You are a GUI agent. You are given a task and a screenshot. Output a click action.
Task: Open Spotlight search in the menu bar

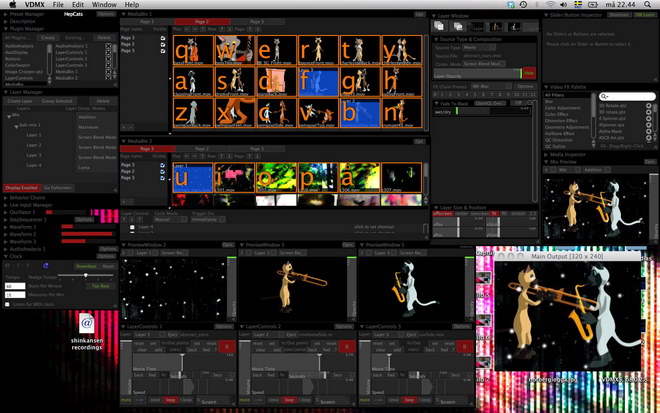tap(647, 5)
